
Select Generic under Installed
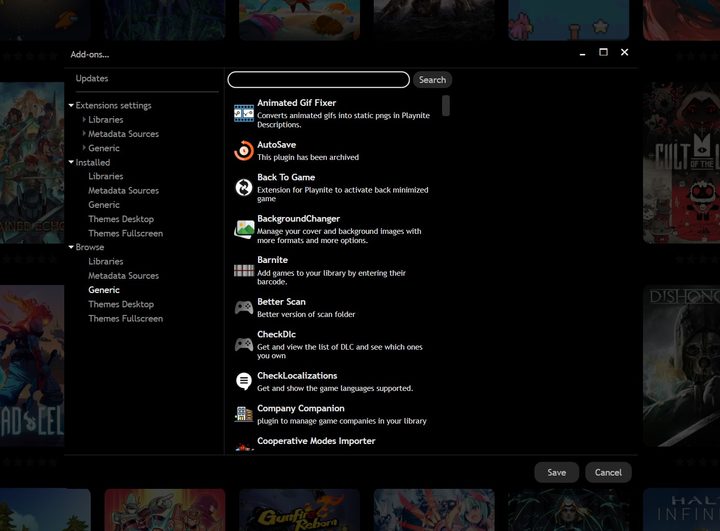pyautogui.click(x=104, y=205)
